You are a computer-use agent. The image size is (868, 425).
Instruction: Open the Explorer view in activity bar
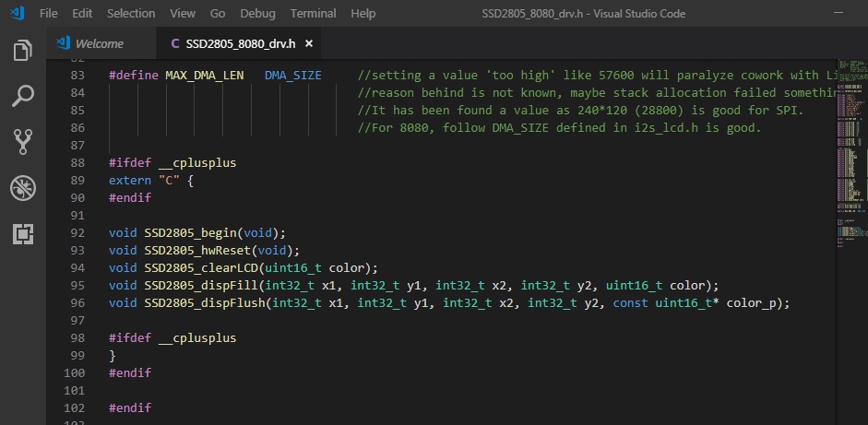[x=23, y=50]
